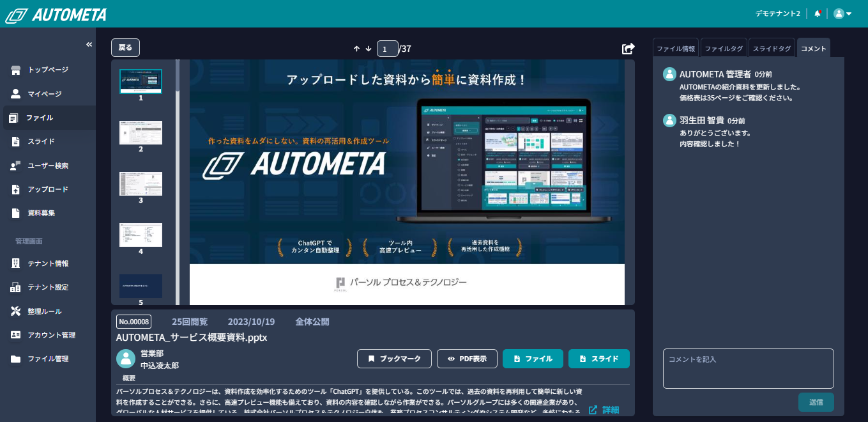Image resolution: width=868 pixels, height=422 pixels.
Task: Go to next slide with down arrow
Action: (x=369, y=49)
